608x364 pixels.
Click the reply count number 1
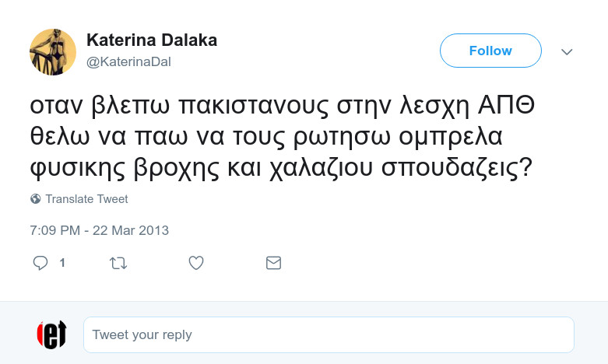pyautogui.click(x=62, y=263)
